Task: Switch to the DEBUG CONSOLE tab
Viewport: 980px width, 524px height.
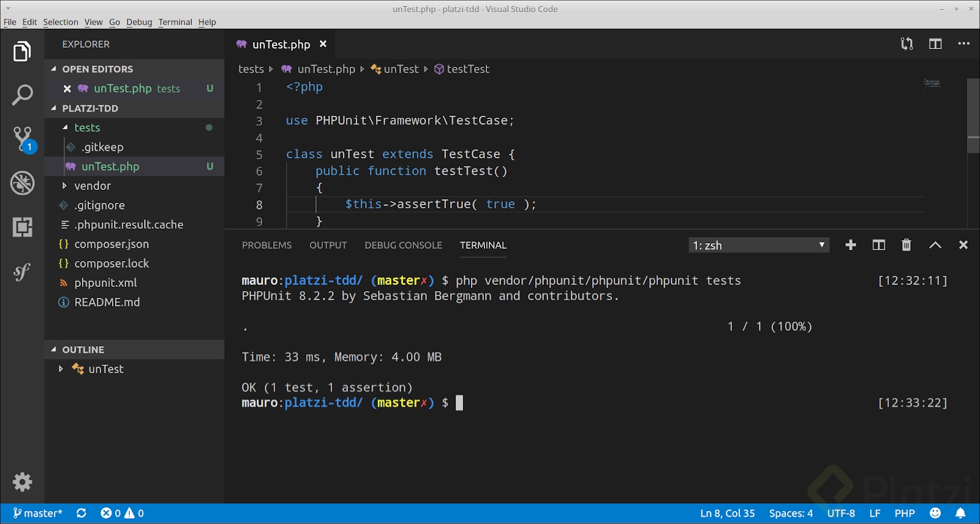Action: (x=404, y=245)
